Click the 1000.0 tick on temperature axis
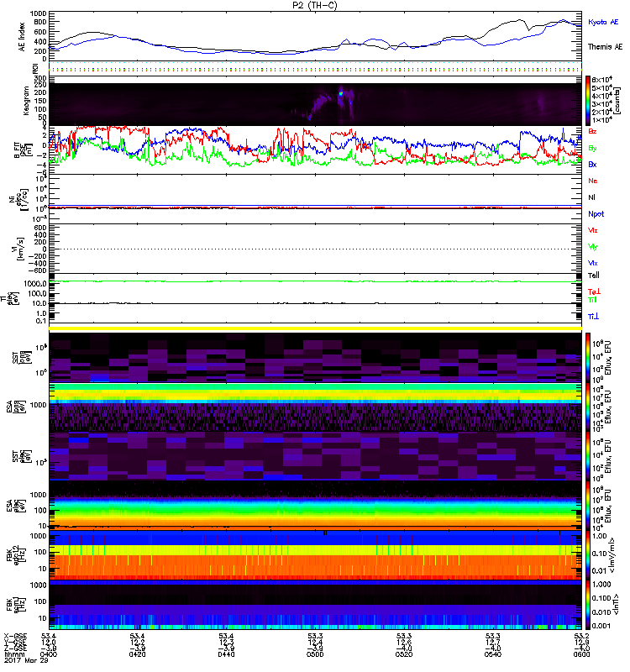Screen dimensions: 630x672 (x=36, y=284)
